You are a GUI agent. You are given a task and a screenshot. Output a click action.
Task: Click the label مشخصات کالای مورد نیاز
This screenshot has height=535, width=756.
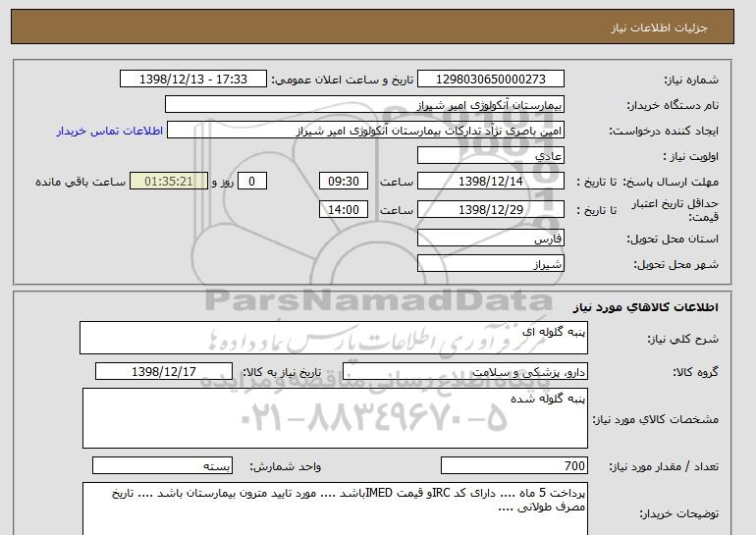pyautogui.click(x=656, y=419)
